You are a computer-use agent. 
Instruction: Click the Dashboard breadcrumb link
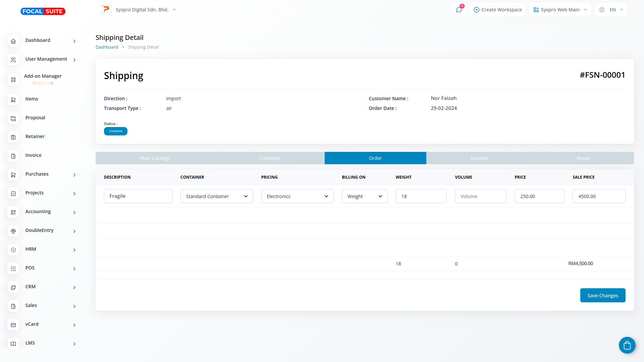pos(107,47)
